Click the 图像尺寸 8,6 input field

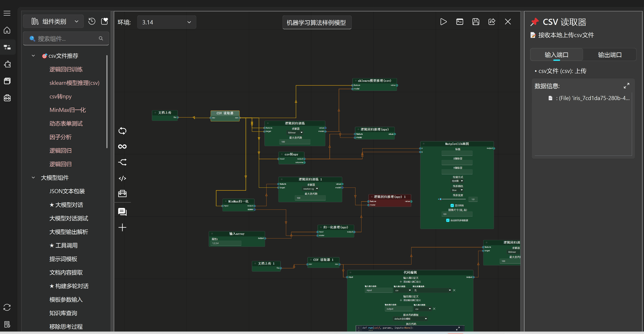coord(457,214)
